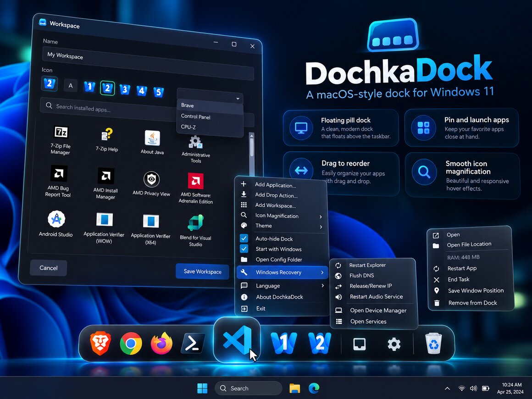Click the workspace Name input field

tap(148, 63)
